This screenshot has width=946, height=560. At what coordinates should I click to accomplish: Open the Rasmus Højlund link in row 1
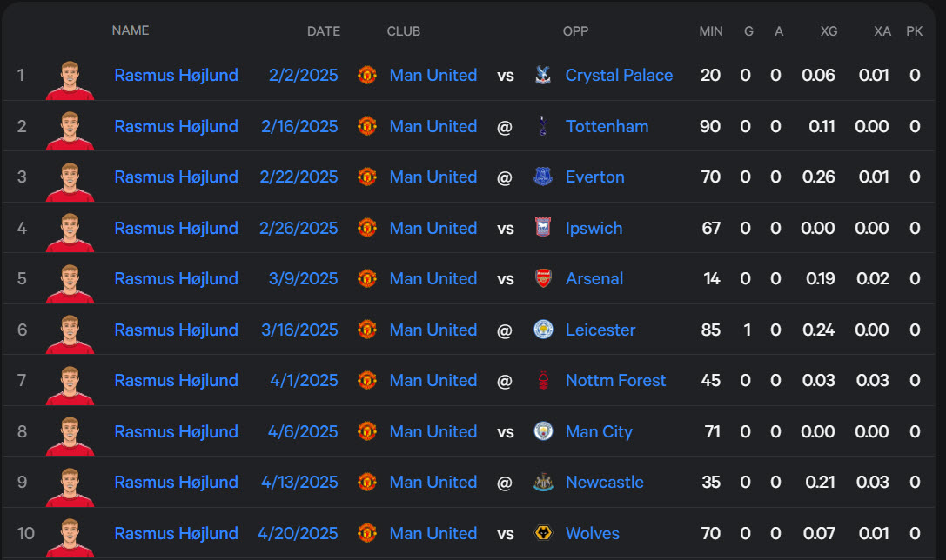click(x=176, y=76)
